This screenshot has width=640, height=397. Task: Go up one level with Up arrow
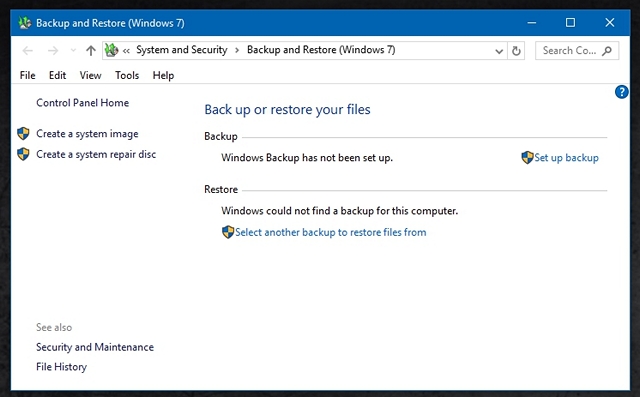(91, 51)
